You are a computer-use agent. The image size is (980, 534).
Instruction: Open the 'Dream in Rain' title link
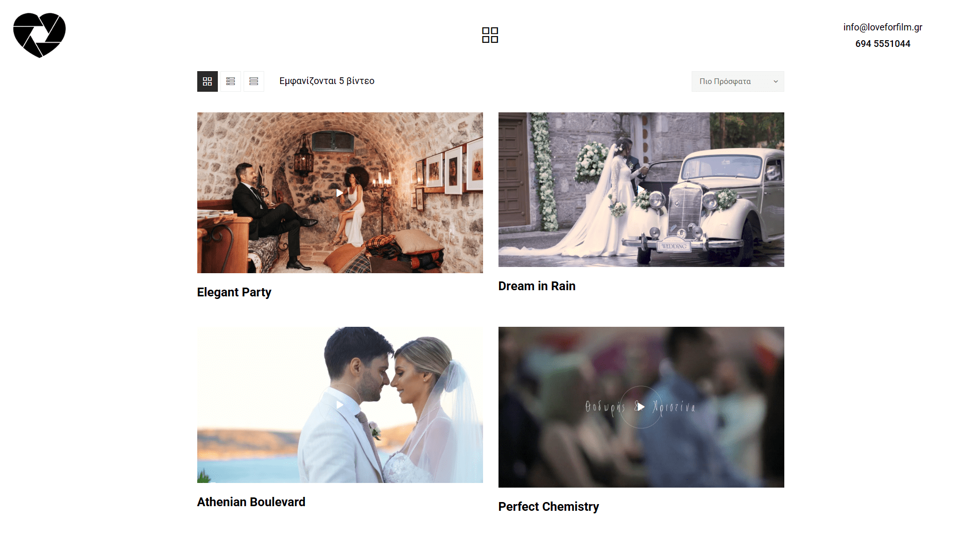(537, 286)
